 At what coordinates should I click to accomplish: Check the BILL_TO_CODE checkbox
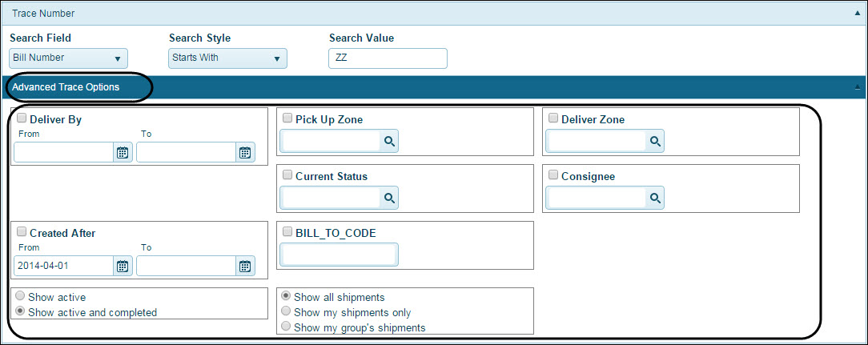coord(287,232)
